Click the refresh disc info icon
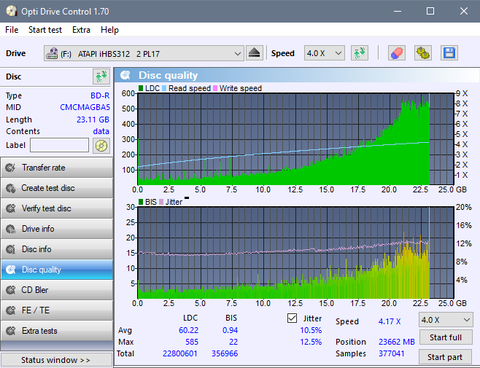This screenshot has height=368, width=480. (x=101, y=77)
